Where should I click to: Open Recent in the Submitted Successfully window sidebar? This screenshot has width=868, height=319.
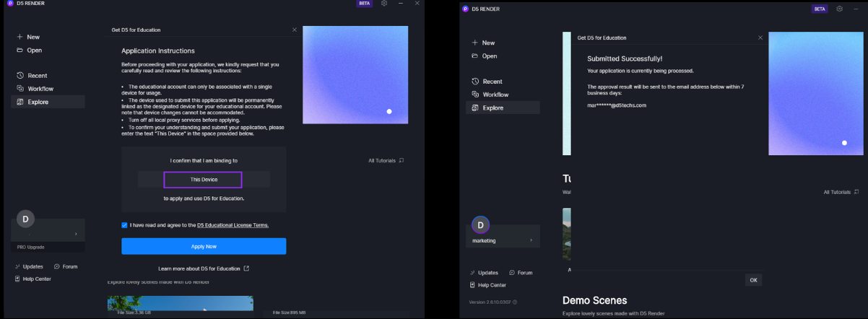click(x=487, y=82)
